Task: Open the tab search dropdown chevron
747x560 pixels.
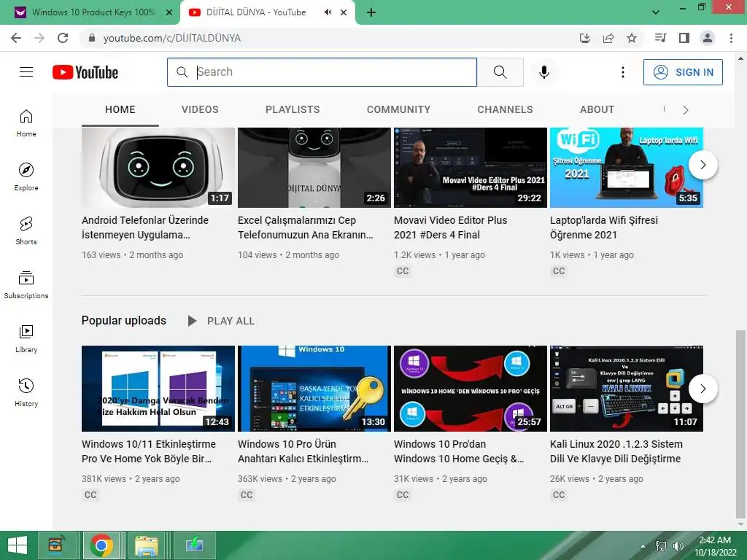Action: click(656, 12)
